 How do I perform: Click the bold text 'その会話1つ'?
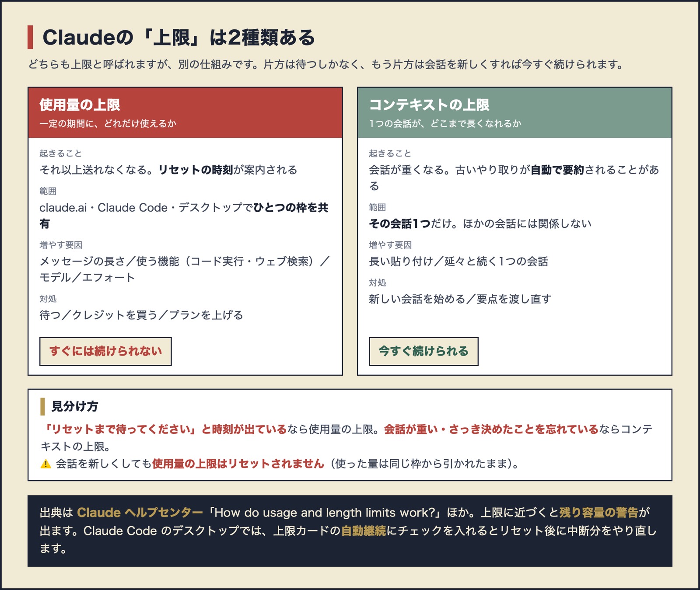(x=399, y=224)
